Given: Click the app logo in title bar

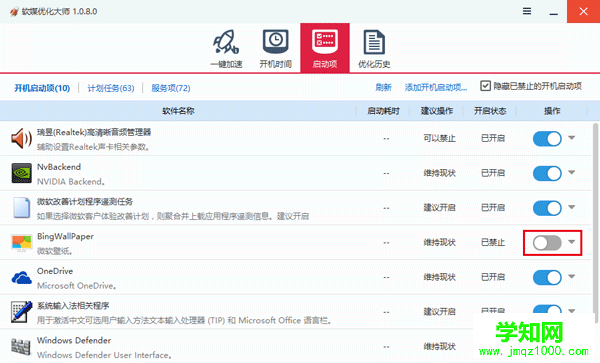Looking at the screenshot, I should pos(14,11).
